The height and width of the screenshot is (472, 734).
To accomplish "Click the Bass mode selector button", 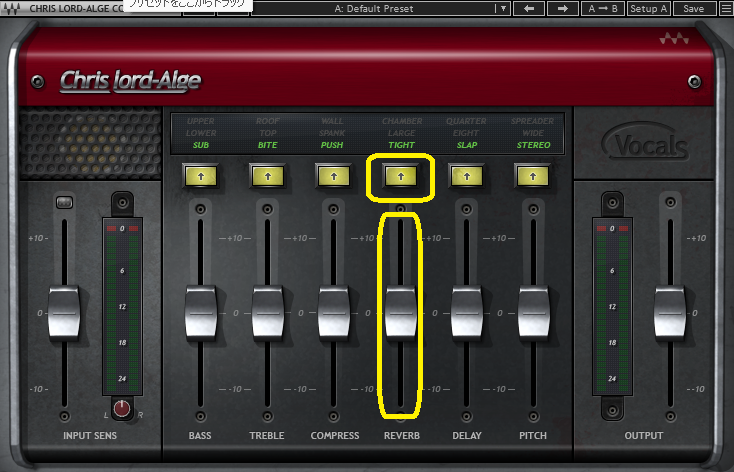I will (x=200, y=176).
